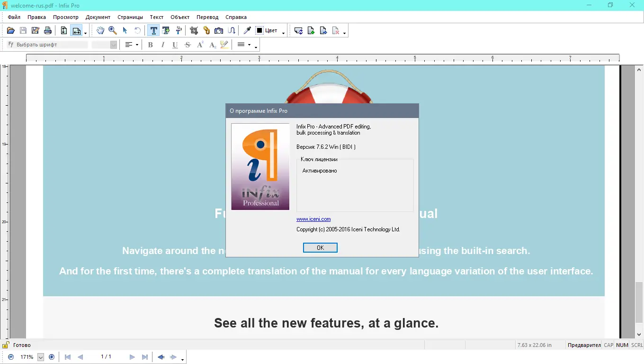This screenshot has width=644, height=364.
Task: Click the Rotate tool icon
Action: [x=137, y=31]
